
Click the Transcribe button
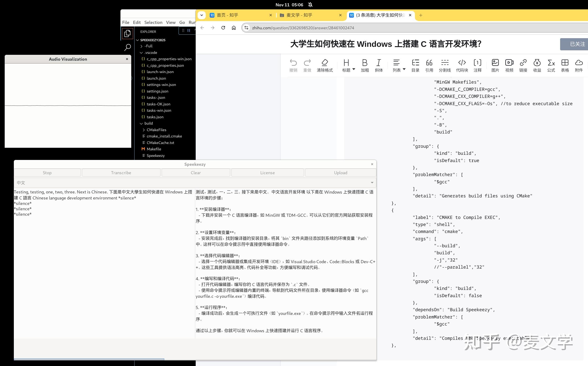[121, 173]
